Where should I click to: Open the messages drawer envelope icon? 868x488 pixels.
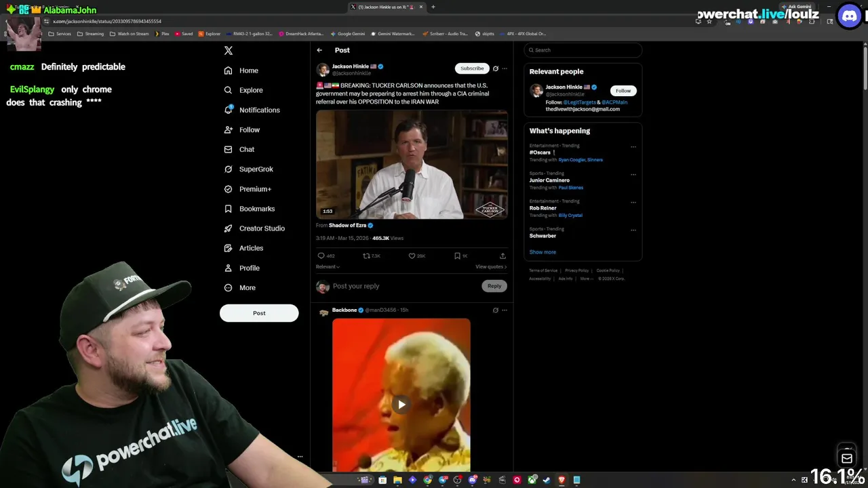(x=847, y=459)
